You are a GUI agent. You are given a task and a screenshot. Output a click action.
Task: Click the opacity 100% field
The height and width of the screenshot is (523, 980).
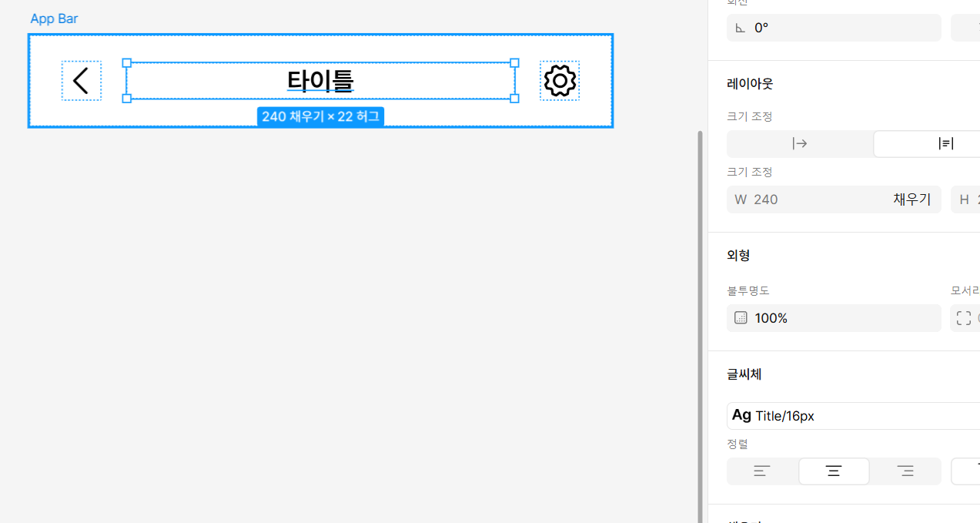pyautogui.click(x=834, y=318)
